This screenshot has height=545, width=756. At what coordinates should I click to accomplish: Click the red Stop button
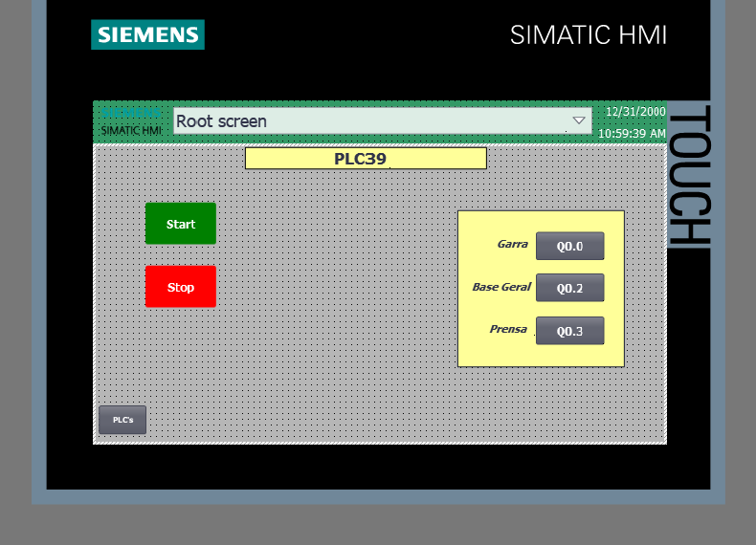click(181, 286)
